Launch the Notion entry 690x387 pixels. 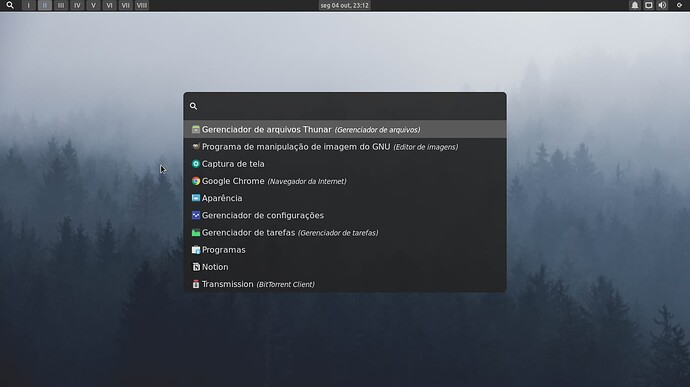345,267
